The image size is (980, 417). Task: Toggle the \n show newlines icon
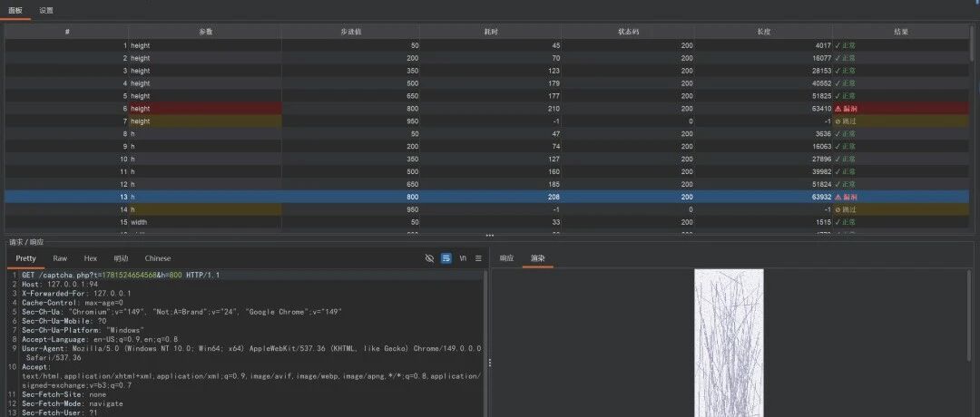point(463,258)
